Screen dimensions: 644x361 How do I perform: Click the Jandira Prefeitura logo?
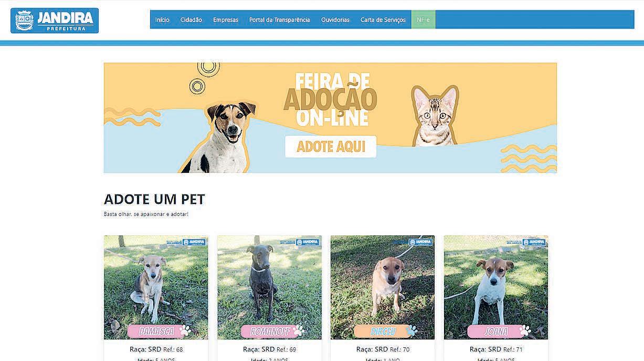click(x=55, y=20)
